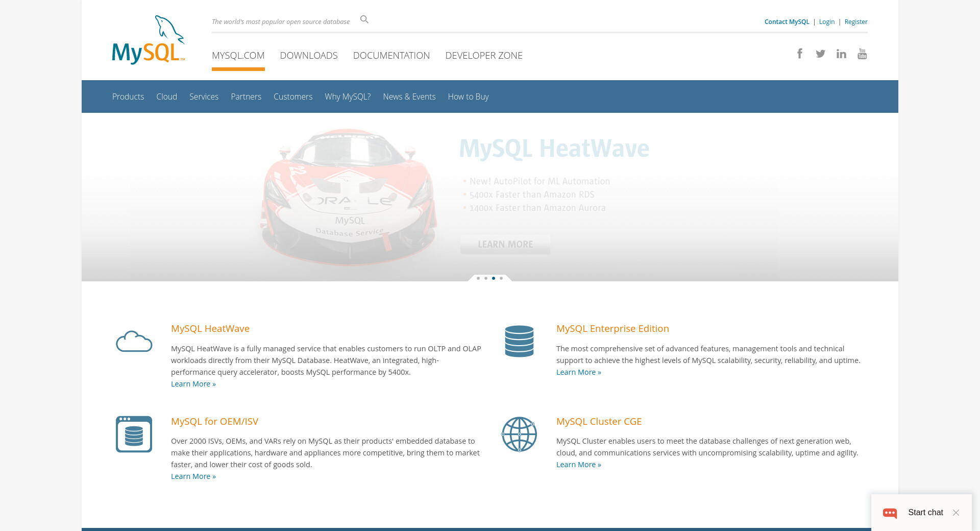The image size is (980, 531).
Task: Select the second carousel slide dot
Action: [x=486, y=278]
